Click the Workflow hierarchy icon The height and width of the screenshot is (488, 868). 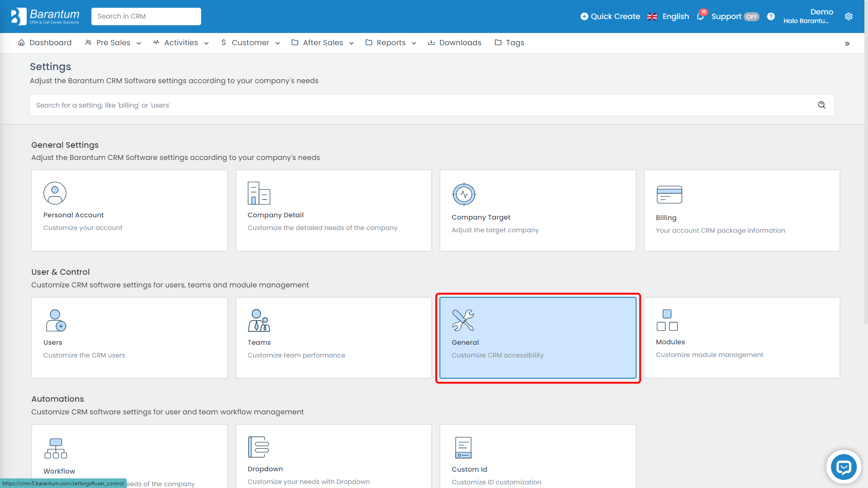click(x=56, y=448)
